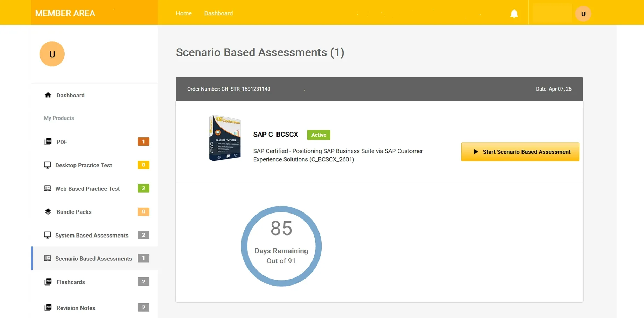
Task: Click the notification bell icon
Action: click(514, 13)
